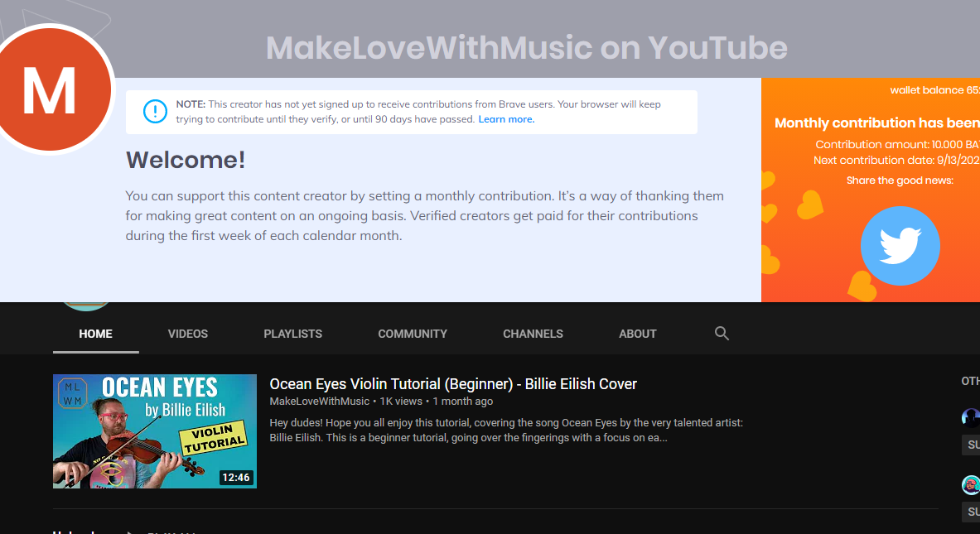Switch to the HOME tab

[x=95, y=334]
